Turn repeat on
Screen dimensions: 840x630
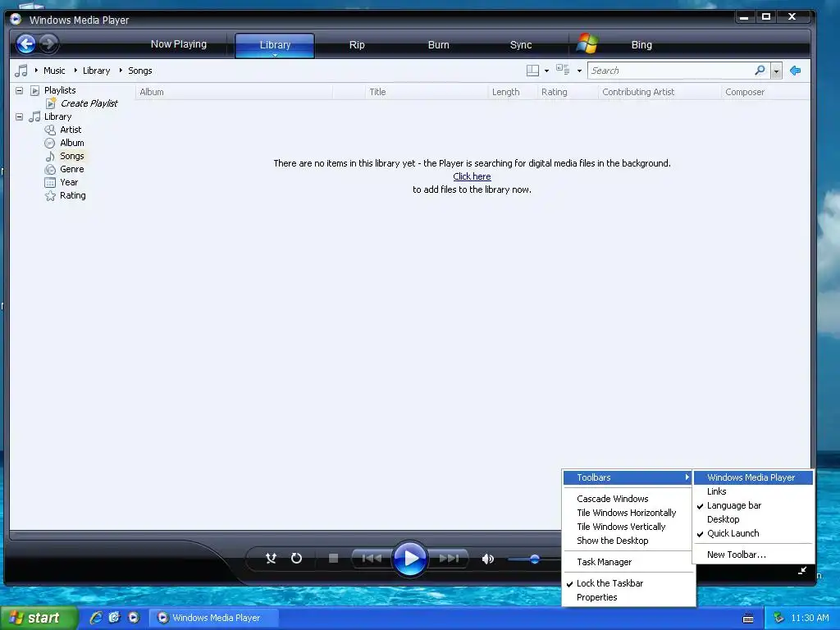point(296,559)
